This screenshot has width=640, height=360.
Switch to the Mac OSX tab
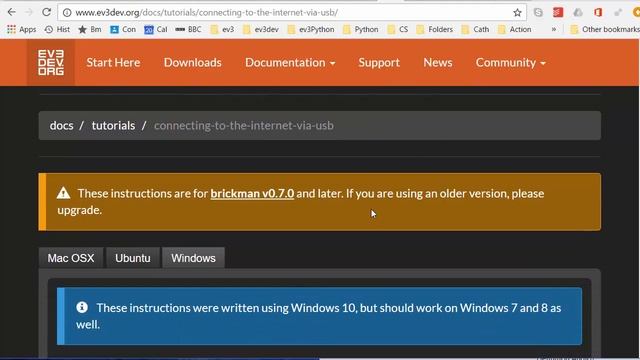pyautogui.click(x=71, y=258)
